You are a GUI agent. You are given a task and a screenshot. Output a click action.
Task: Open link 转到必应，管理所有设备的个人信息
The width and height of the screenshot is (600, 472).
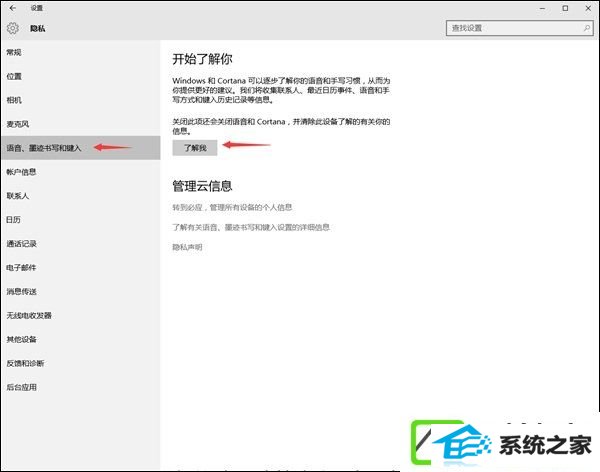[x=232, y=207]
